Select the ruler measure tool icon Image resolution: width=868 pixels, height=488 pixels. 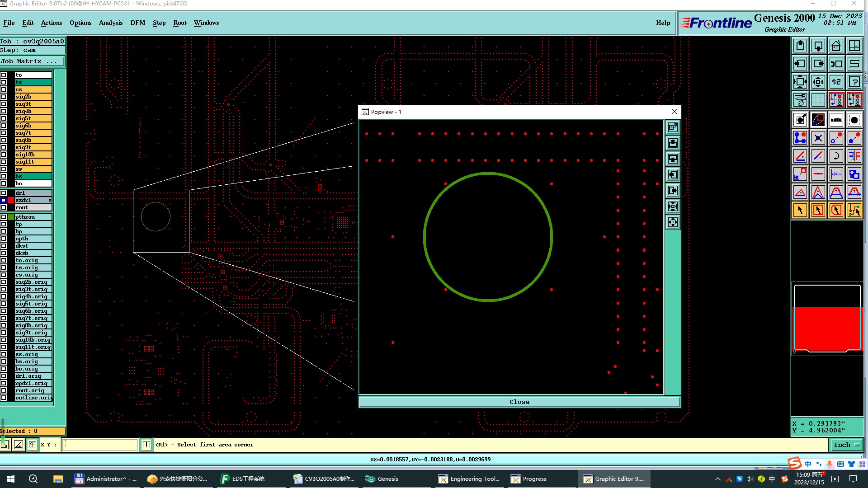point(836,120)
